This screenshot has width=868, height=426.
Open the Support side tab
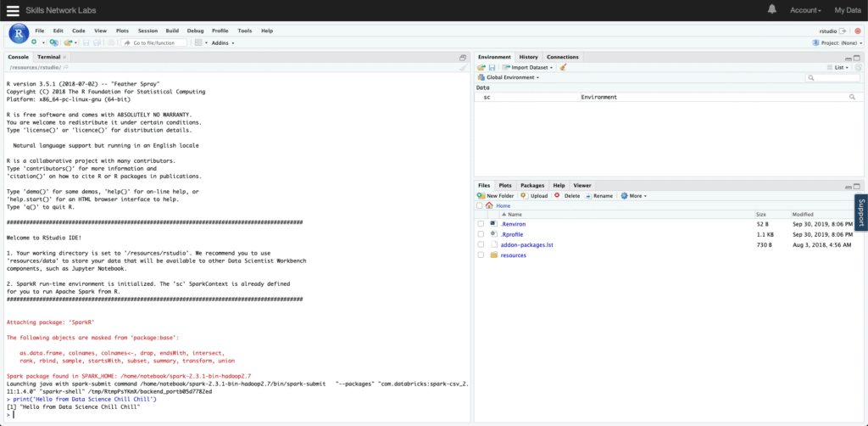pyautogui.click(x=861, y=213)
